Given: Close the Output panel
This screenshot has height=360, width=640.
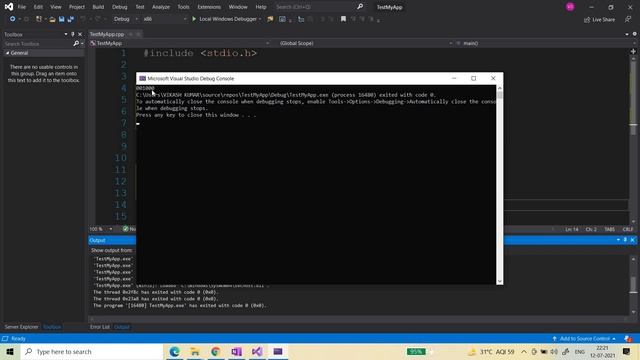Looking at the screenshot, I should [x=632, y=240].
